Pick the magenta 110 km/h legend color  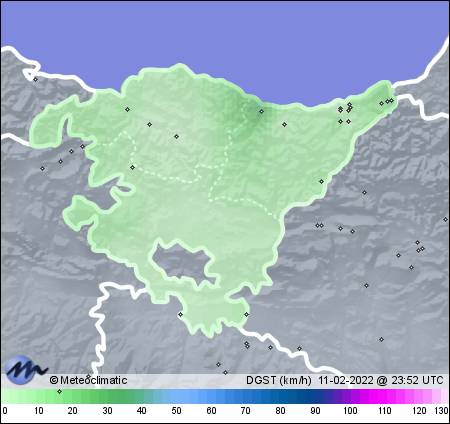pos(385,396)
